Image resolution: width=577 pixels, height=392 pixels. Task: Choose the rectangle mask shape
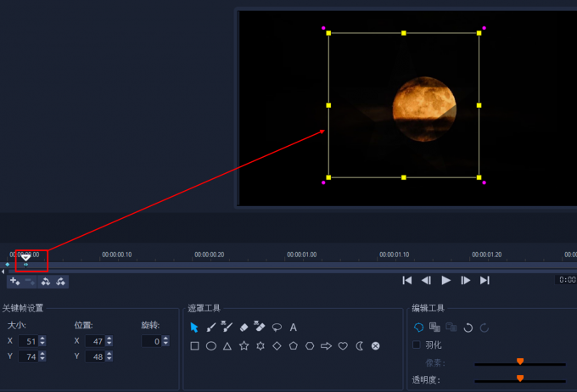pyautogui.click(x=194, y=346)
